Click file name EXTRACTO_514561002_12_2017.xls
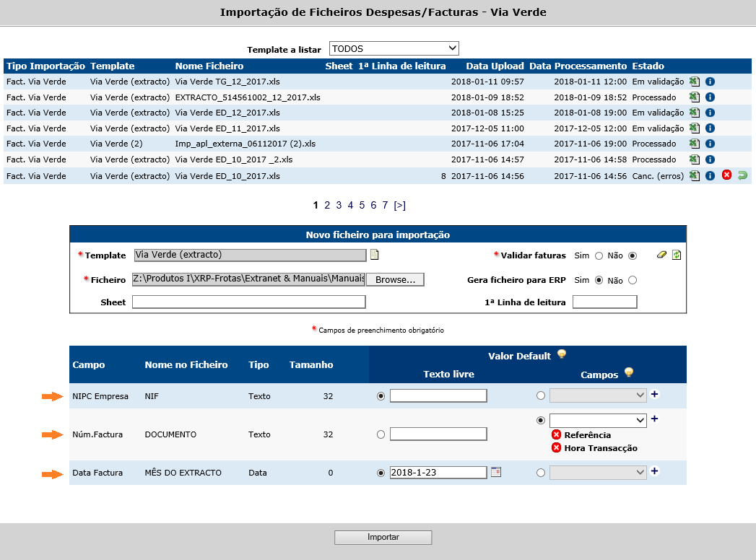The height and width of the screenshot is (560, 756). pos(248,97)
